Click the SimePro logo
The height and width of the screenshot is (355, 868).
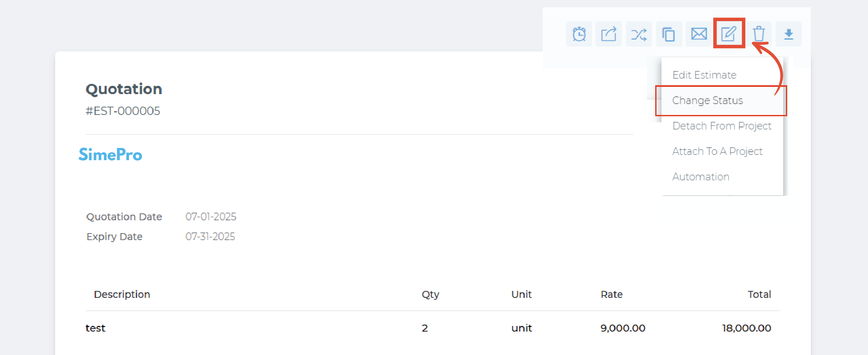pyautogui.click(x=110, y=155)
